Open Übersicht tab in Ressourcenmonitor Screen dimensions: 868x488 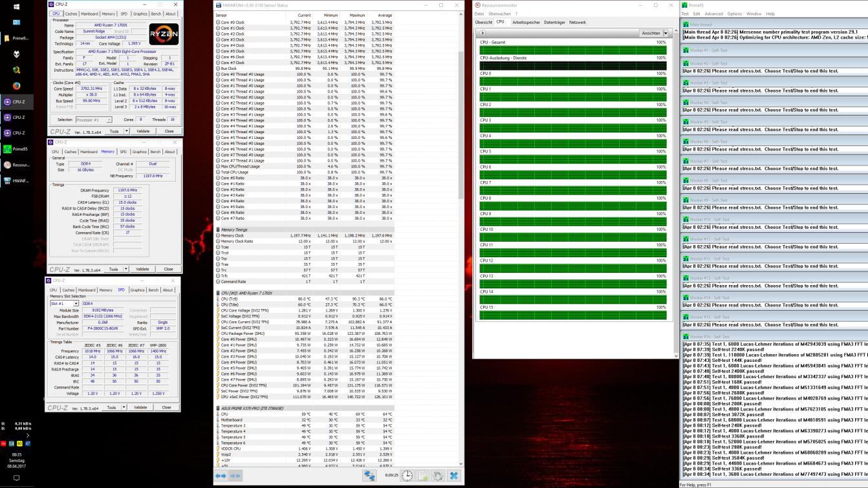484,22
